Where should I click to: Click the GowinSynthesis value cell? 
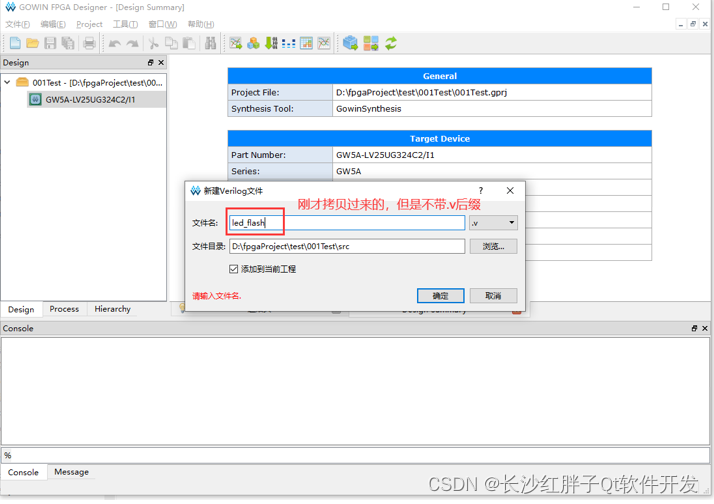[x=492, y=109]
